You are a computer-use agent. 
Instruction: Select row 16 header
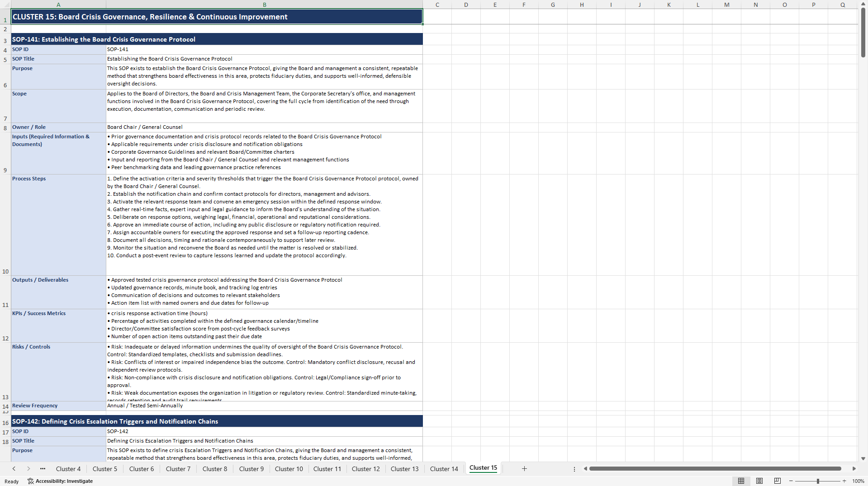coord(5,421)
